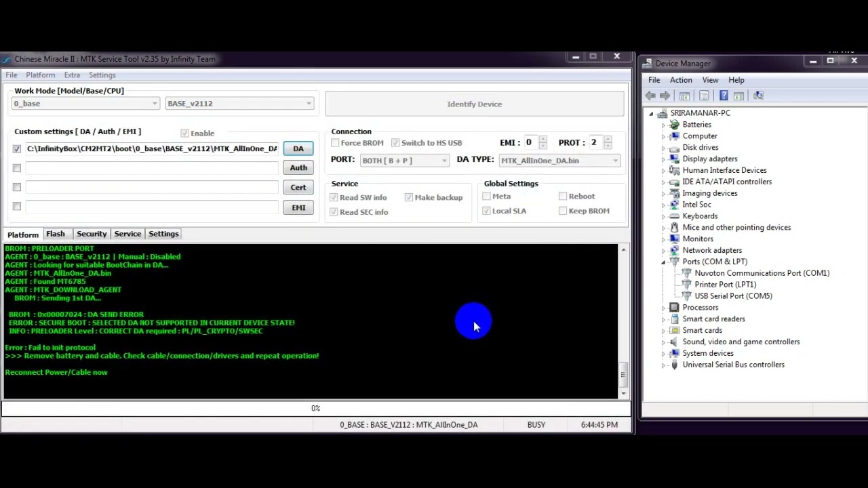This screenshot has width=868, height=488.
Task: Click Sound, video and game controllers icon
Action: coord(674,342)
